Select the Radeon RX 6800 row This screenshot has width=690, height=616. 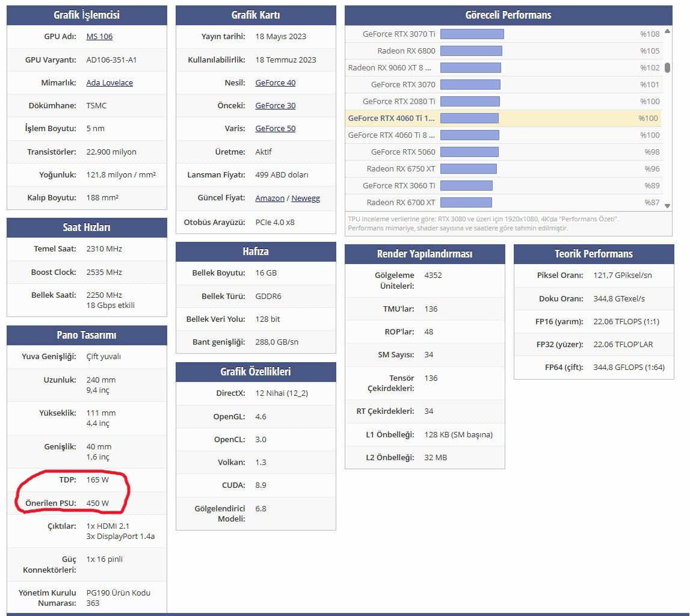tap(503, 51)
